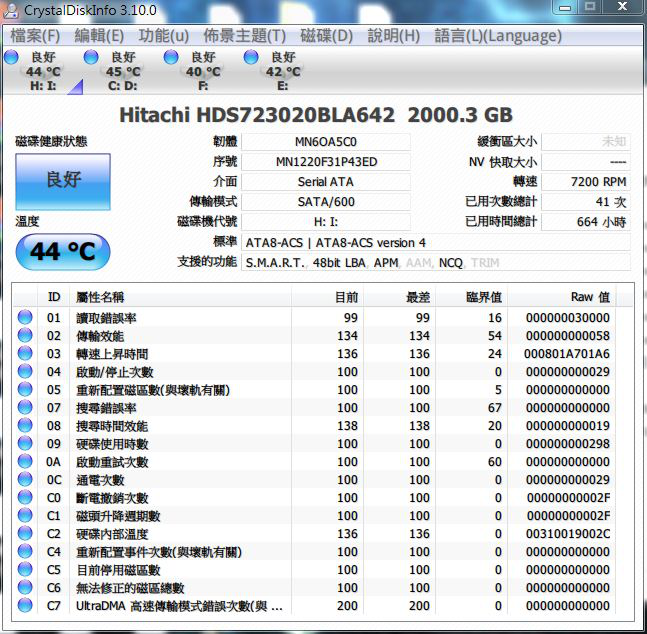Select disk F: at 40 °C
Image resolution: width=647 pixels, height=634 pixels.
(x=201, y=71)
